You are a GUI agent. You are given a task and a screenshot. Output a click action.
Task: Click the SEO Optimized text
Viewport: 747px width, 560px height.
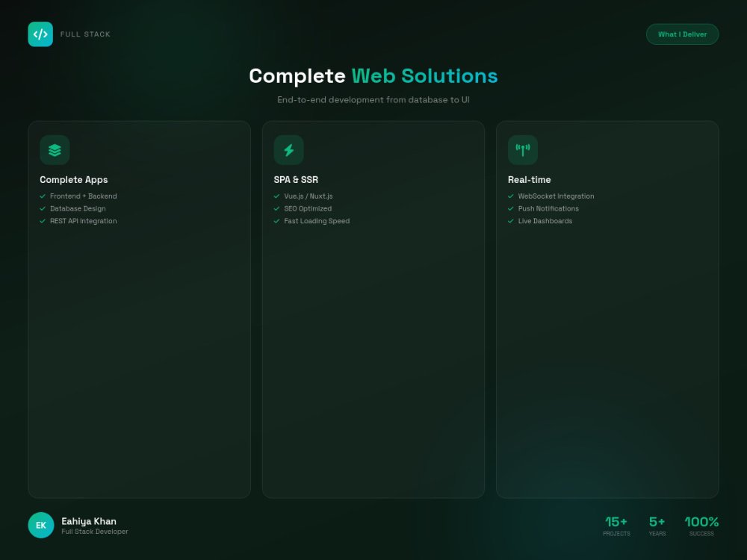(308, 208)
